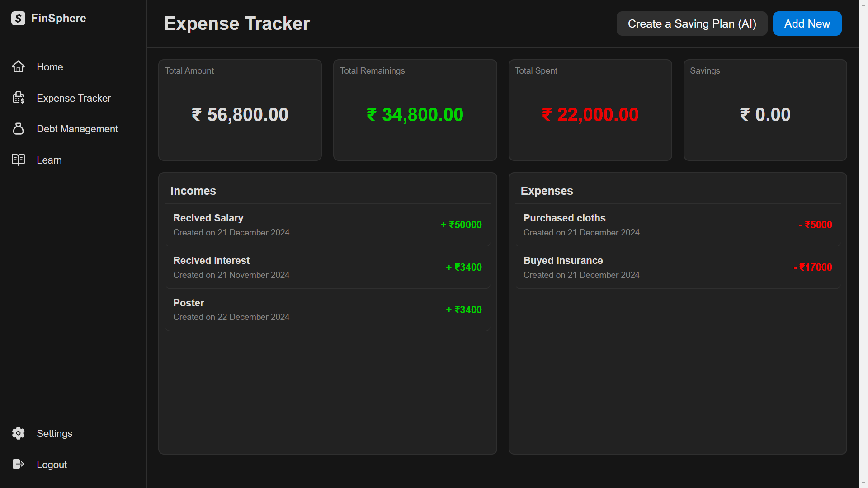Click the Logout arrow icon
868x488 pixels.
pyautogui.click(x=18, y=465)
